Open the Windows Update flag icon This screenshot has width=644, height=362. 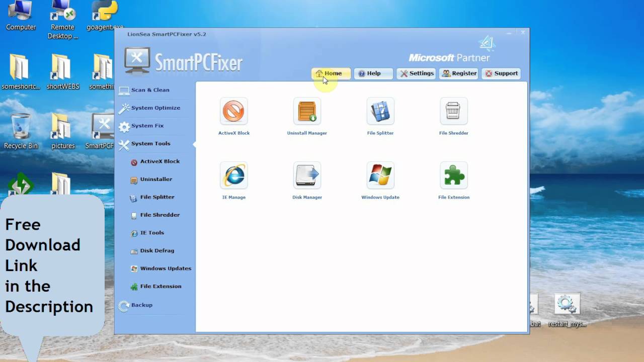[x=380, y=175]
